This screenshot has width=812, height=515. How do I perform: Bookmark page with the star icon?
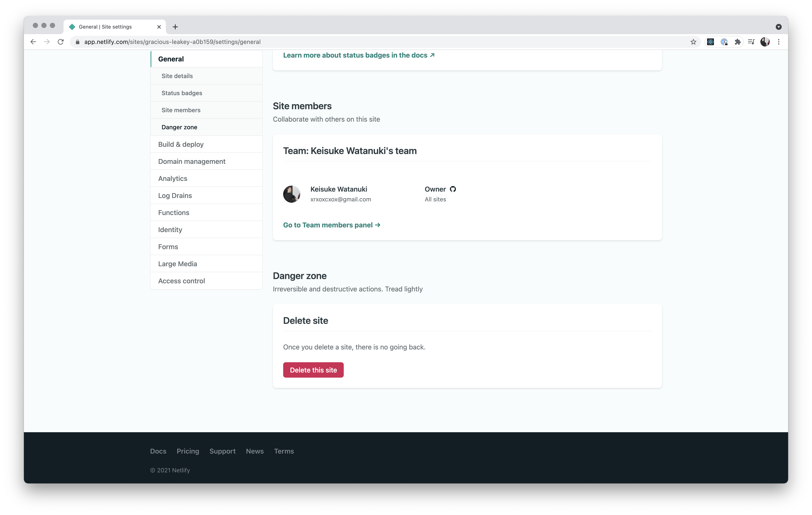(x=693, y=42)
